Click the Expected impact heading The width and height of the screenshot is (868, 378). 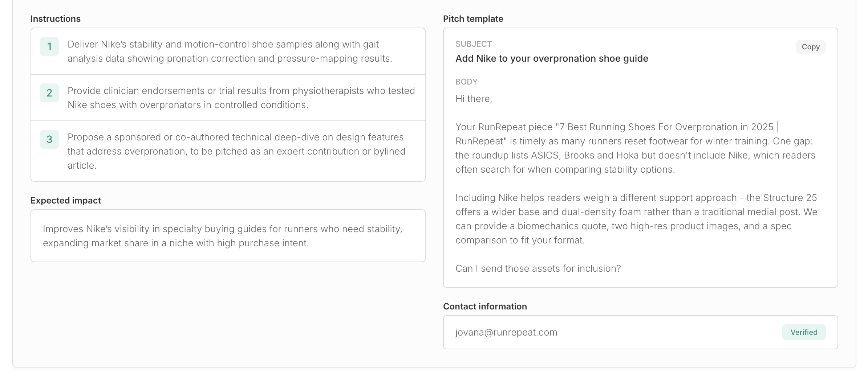66,201
